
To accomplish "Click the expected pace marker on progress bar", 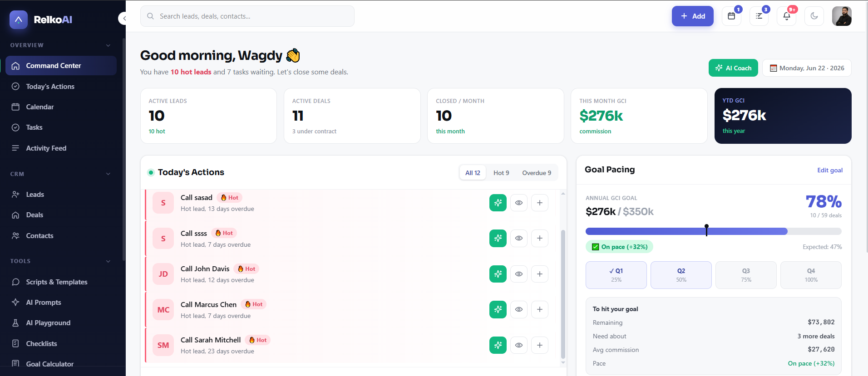I will click(x=706, y=230).
